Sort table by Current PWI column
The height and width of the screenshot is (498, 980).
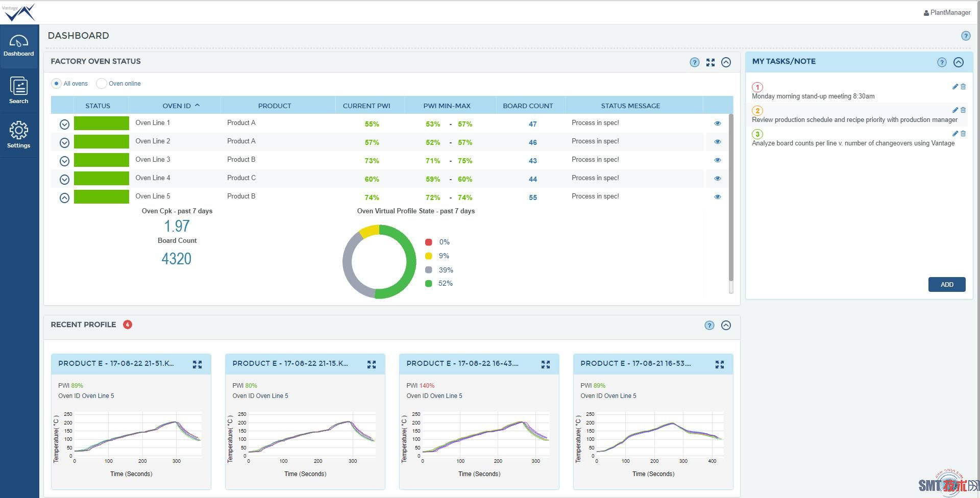pyautogui.click(x=366, y=106)
